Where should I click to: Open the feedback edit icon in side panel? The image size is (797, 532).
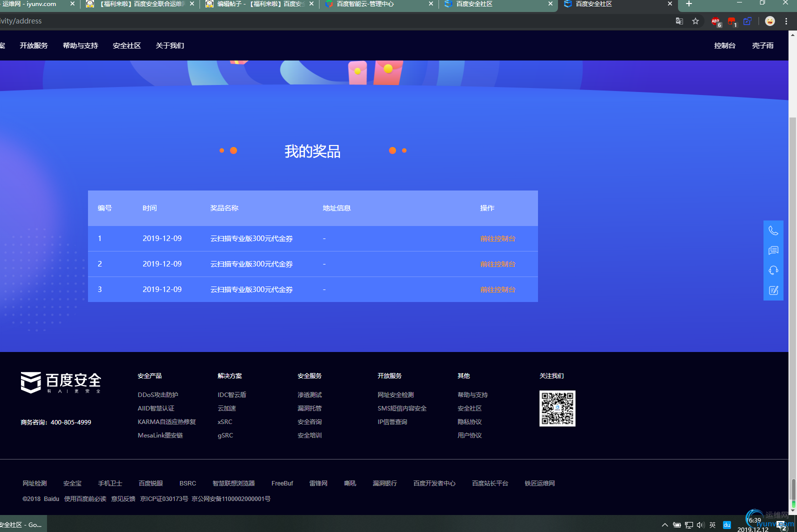pyautogui.click(x=773, y=290)
